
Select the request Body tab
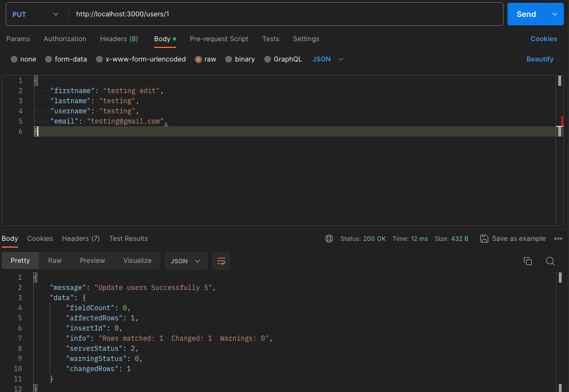[x=165, y=39]
